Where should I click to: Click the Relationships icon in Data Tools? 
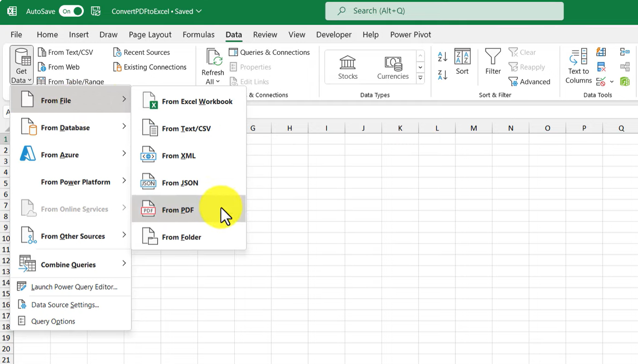point(625,67)
